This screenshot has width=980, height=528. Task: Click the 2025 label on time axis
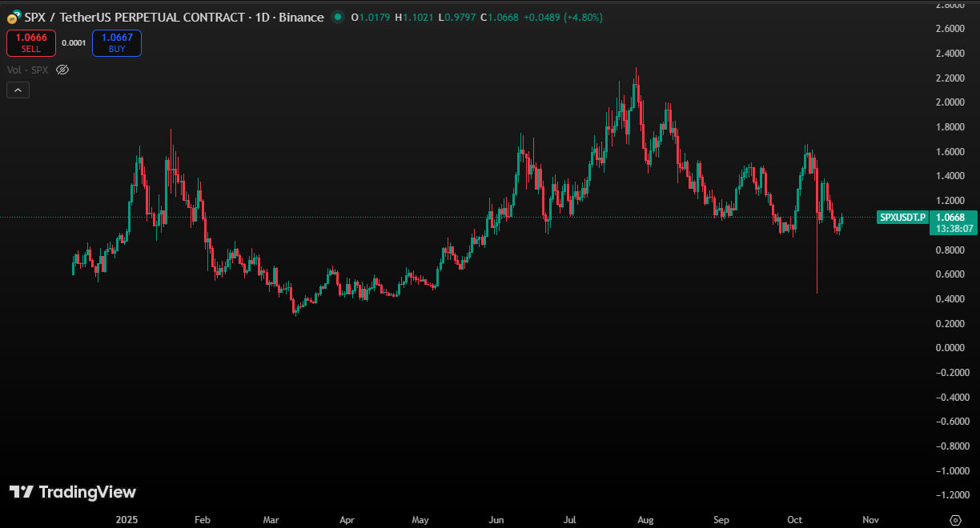[128, 519]
